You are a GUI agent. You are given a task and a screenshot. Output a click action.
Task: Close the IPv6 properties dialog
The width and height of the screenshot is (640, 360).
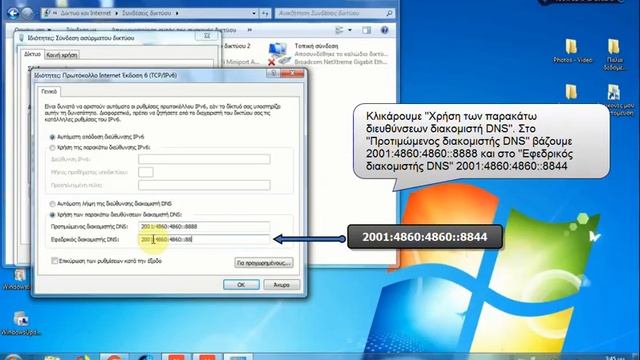click(292, 73)
